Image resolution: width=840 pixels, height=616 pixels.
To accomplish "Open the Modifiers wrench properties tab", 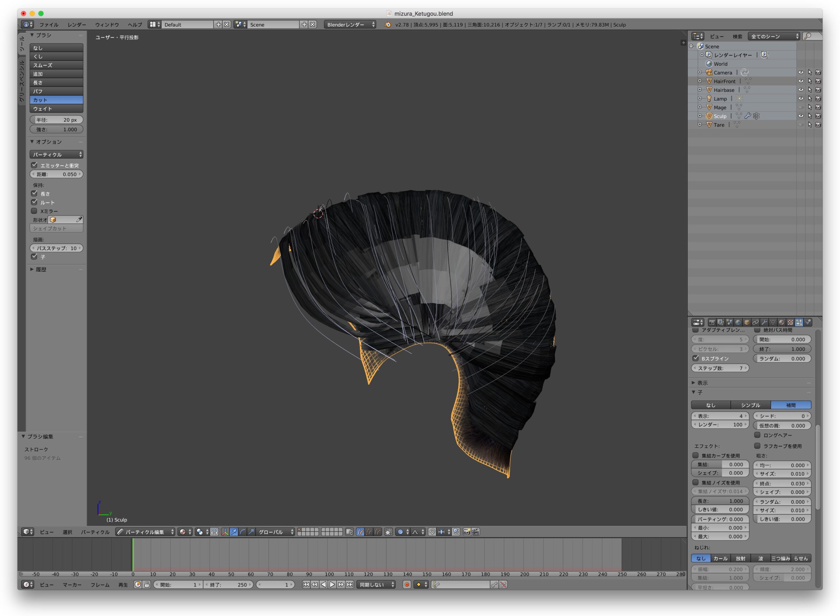I will tap(764, 322).
